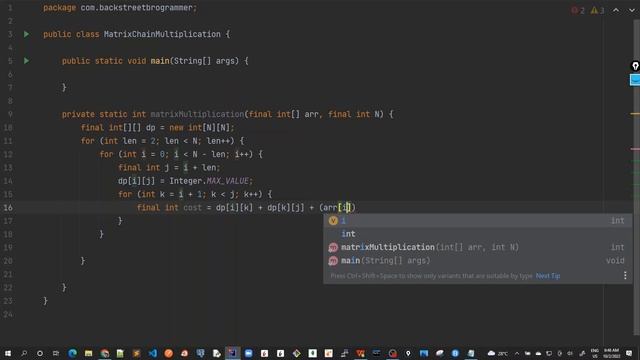Open File Explorer from taskbar
The height and width of the screenshot is (360, 640).
[x=89, y=353]
